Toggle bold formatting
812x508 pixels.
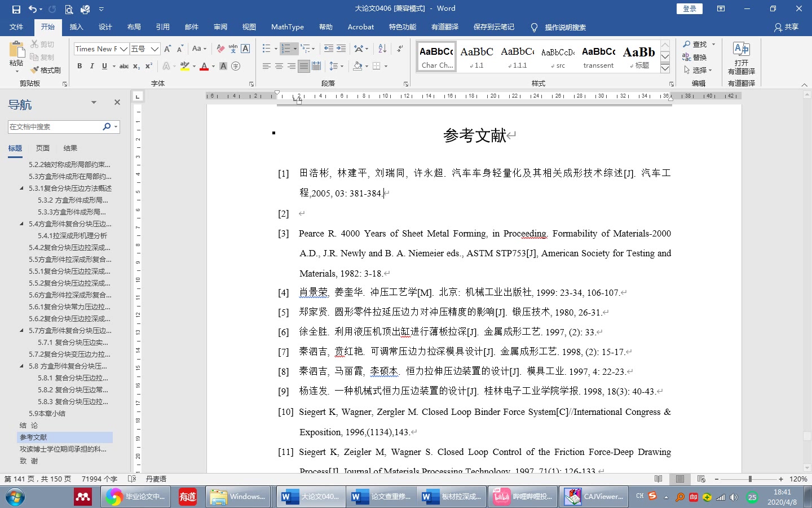[x=80, y=66]
